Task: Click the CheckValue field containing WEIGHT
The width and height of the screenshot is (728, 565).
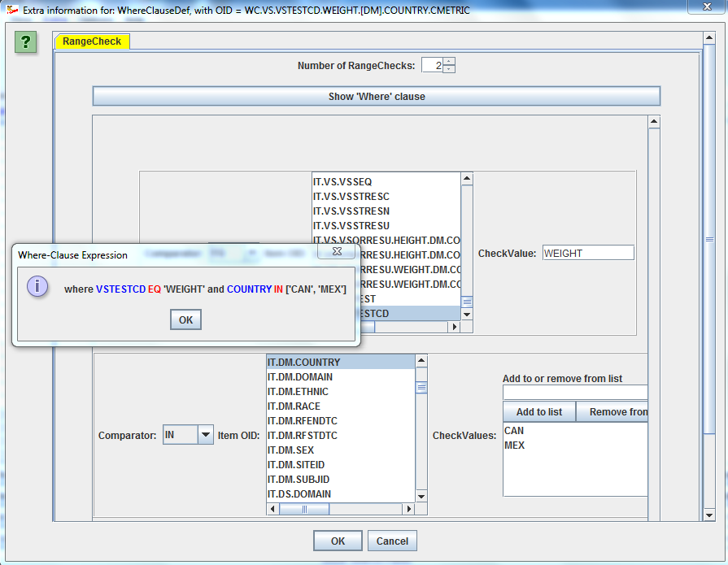Action: coord(587,253)
